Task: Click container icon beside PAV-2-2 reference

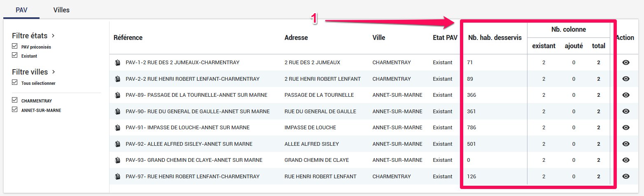Action: (x=118, y=79)
